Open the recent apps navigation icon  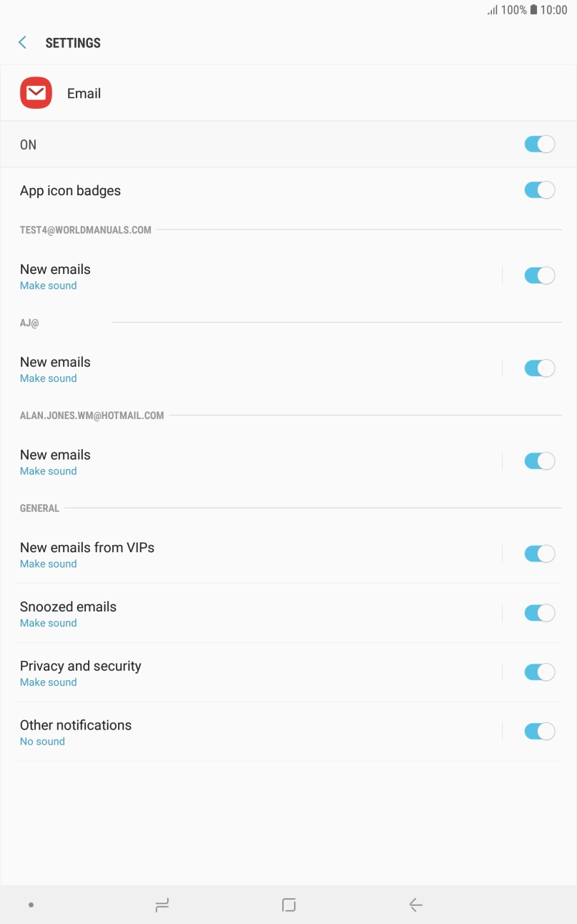click(x=162, y=905)
